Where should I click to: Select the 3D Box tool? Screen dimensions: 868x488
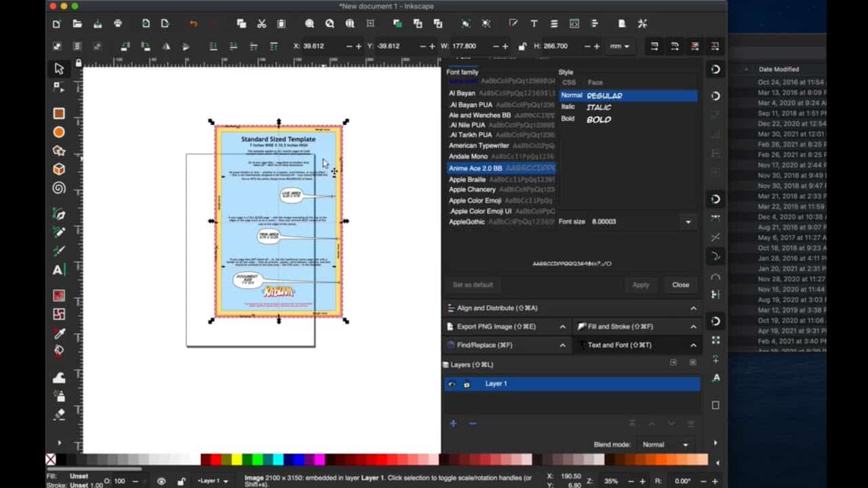pos(60,169)
